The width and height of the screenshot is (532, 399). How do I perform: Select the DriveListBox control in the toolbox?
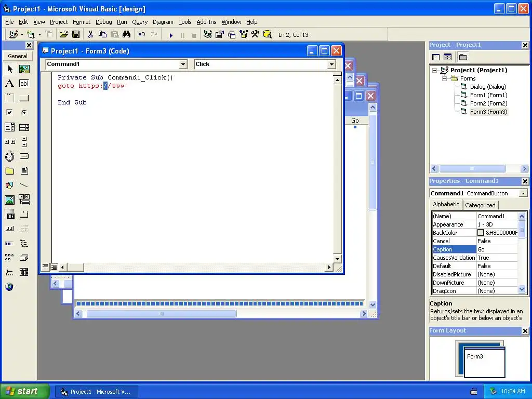pyautogui.click(x=24, y=156)
